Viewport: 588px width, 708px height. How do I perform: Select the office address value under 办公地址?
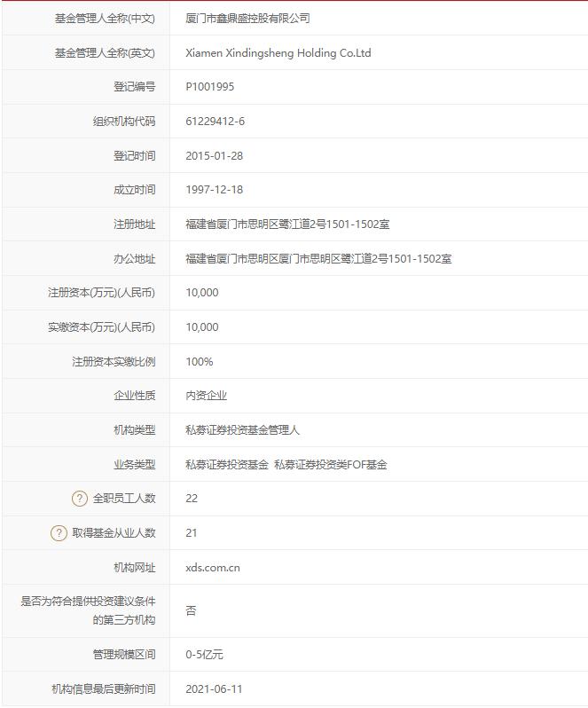coord(318,259)
